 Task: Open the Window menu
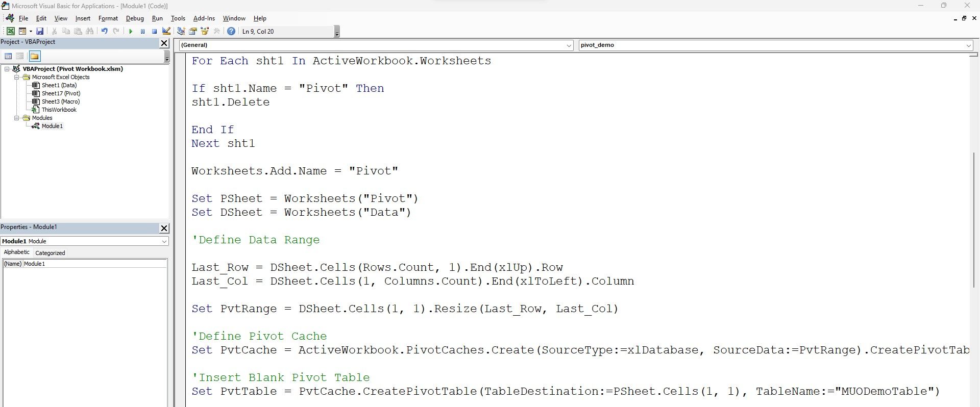[234, 18]
